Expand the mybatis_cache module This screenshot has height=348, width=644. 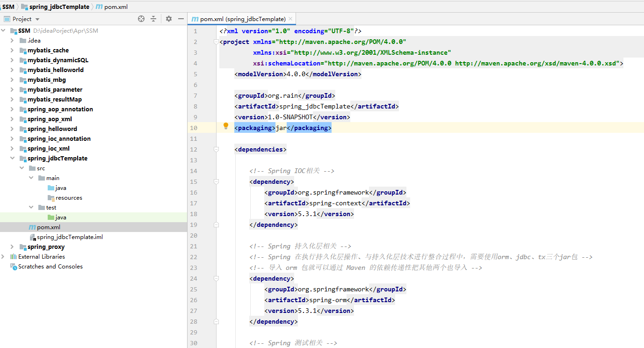click(13, 51)
